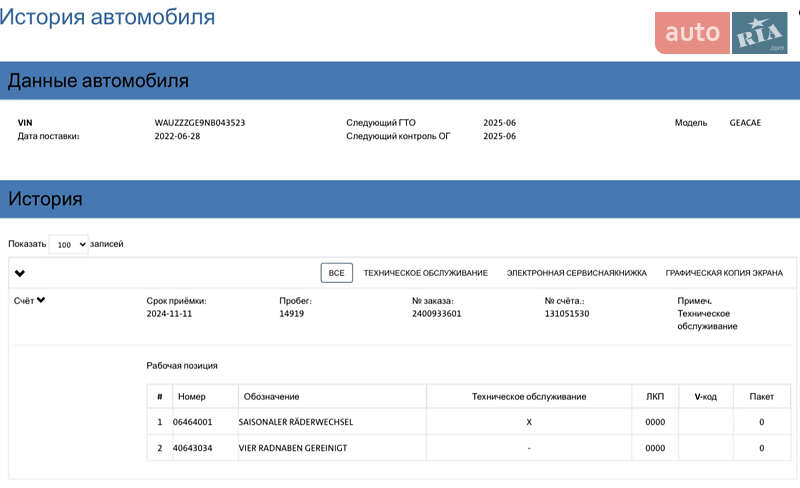Select the VIER RADNABEN GEREINIGT row
The height and width of the screenshot is (488, 800).
[x=292, y=448]
